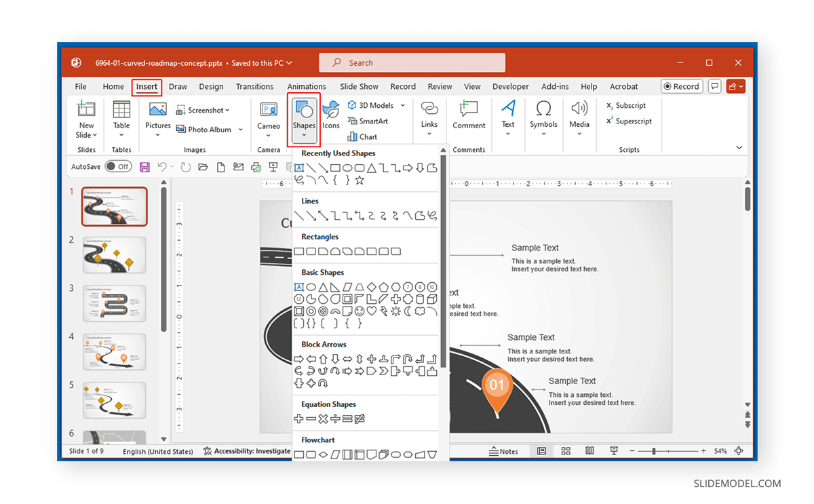
Task: Open the Chart insertion dialog
Action: pyautogui.click(x=362, y=136)
